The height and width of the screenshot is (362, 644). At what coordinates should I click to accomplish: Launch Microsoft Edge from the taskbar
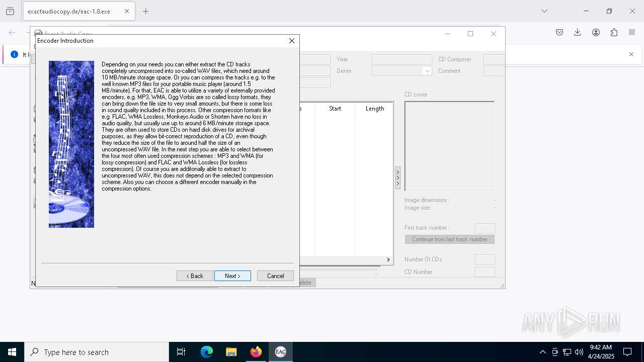click(207, 352)
